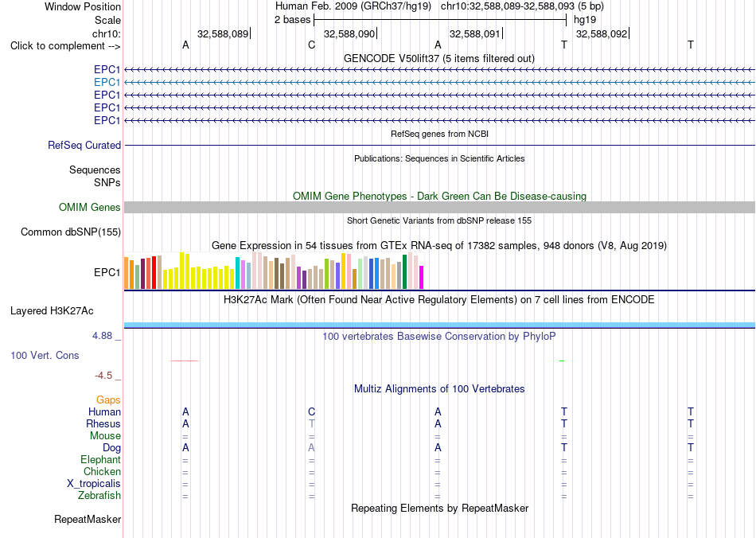This screenshot has width=756, height=538.
Task: Click the light blue H3K27Ac signal band
Action: pyautogui.click(x=440, y=325)
